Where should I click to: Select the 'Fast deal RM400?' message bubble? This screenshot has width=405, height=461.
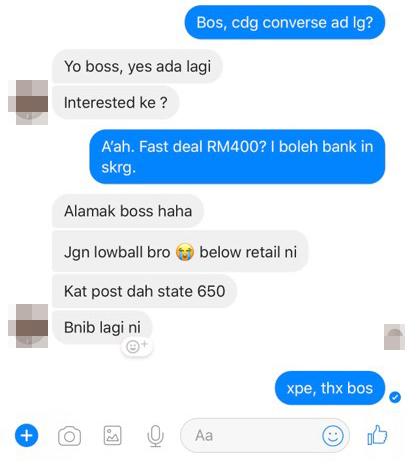coord(237,157)
